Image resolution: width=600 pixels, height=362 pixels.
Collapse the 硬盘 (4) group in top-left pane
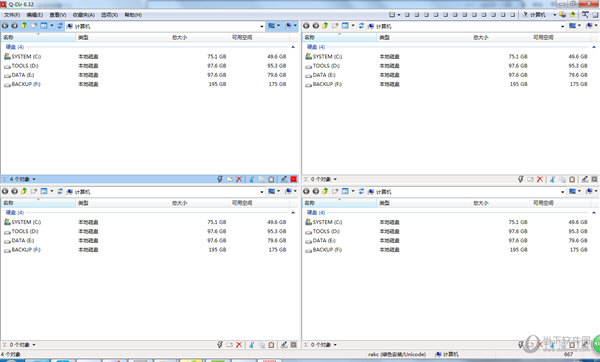[x=293, y=47]
